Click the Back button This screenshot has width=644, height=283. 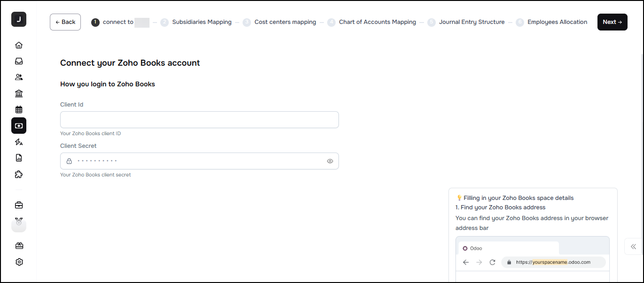65,22
